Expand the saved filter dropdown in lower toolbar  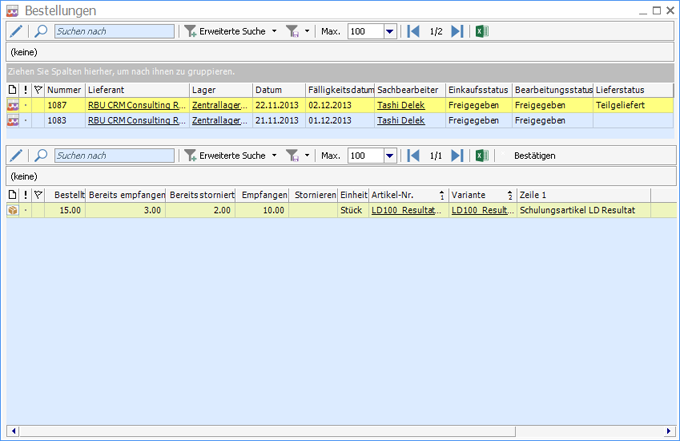pyautogui.click(x=307, y=155)
